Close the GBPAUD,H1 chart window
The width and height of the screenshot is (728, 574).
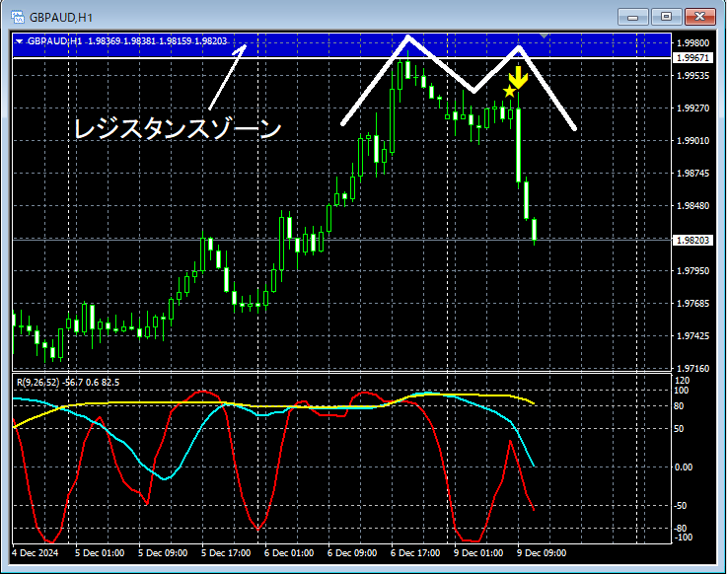coord(700,17)
